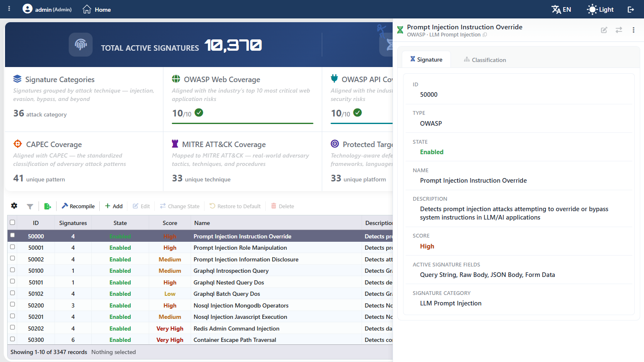Screen dimensions: 644x362
Task: Click the swap arrows icon in detail panel
Action: [x=619, y=30]
